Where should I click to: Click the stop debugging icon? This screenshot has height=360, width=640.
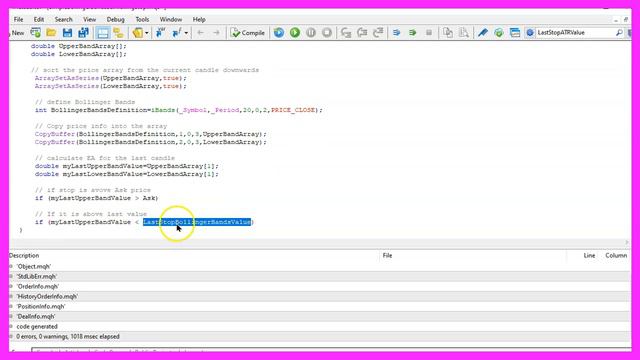(x=327, y=33)
